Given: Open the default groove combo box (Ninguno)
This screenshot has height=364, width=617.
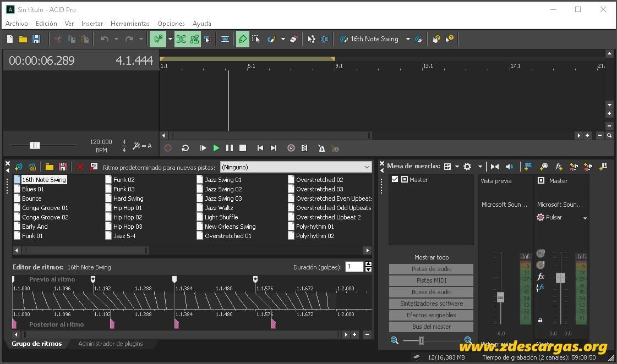Looking at the screenshot, I should [x=296, y=167].
